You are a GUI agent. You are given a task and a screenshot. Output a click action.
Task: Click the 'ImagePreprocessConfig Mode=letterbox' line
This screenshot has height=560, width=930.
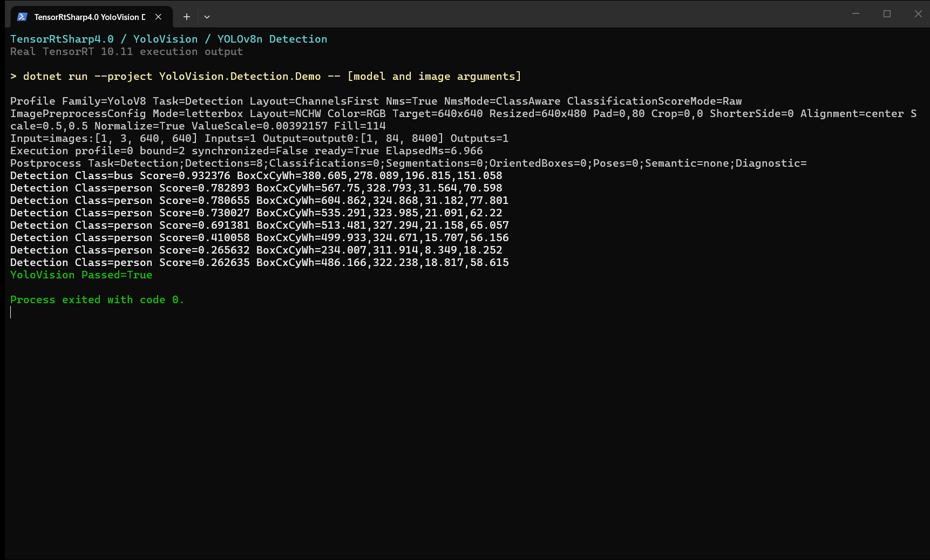click(463, 113)
